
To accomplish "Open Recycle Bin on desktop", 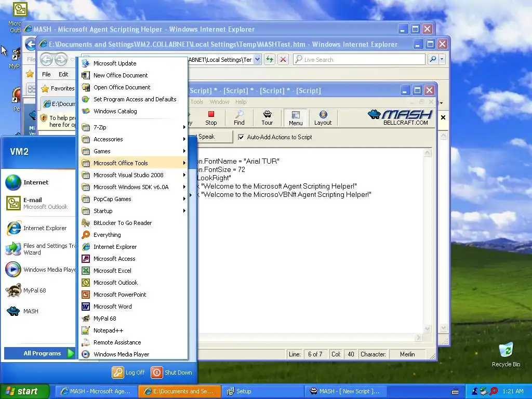I will (506, 355).
